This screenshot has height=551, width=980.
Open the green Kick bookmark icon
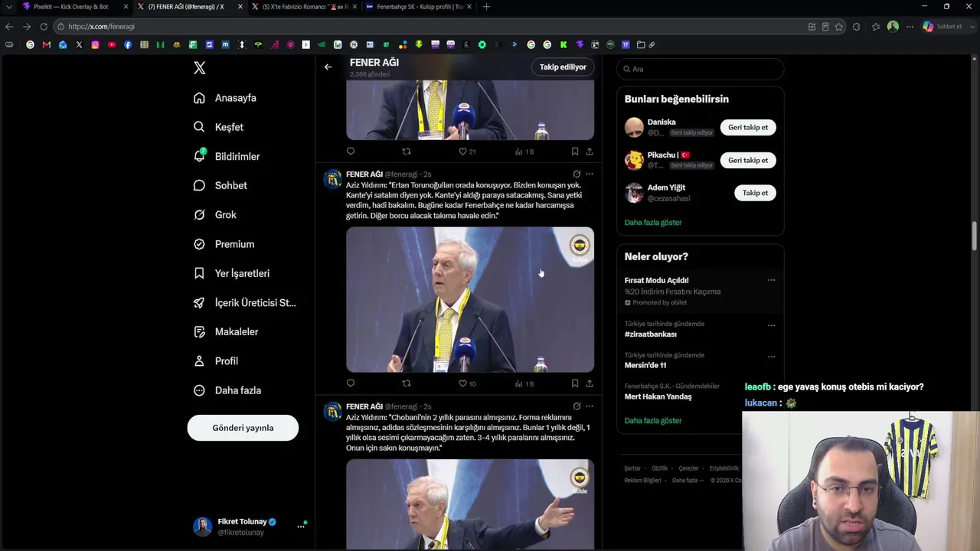[x=563, y=44]
